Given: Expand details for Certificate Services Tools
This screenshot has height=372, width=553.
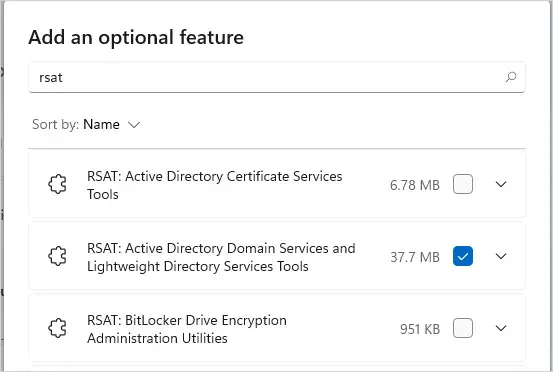Looking at the screenshot, I should pos(501,184).
